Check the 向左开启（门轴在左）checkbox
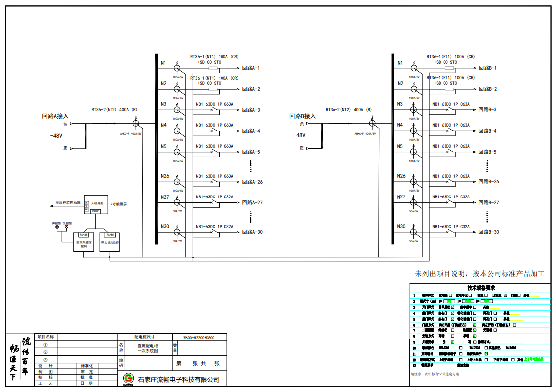Viewport: 556px width, 392px height. [514, 325]
